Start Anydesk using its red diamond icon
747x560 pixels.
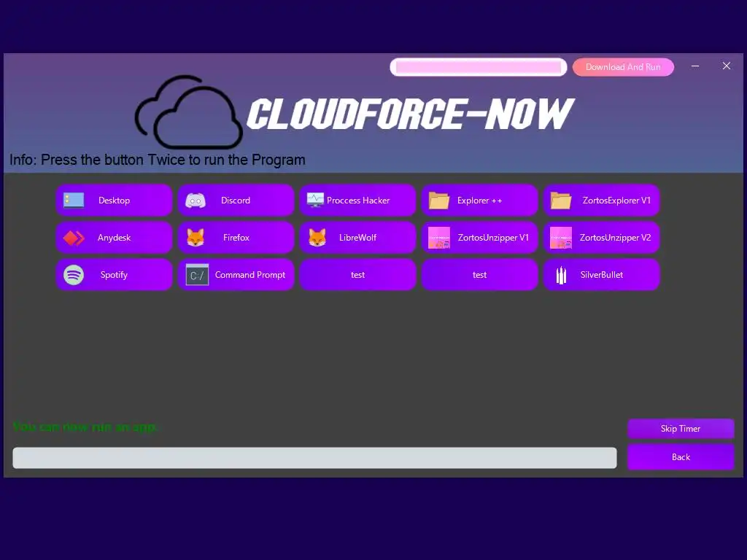[74, 238]
